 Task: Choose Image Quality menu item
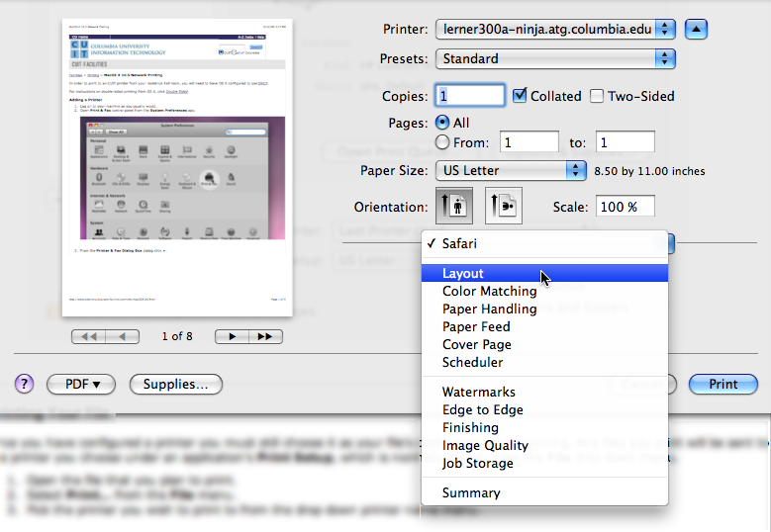click(x=544, y=445)
